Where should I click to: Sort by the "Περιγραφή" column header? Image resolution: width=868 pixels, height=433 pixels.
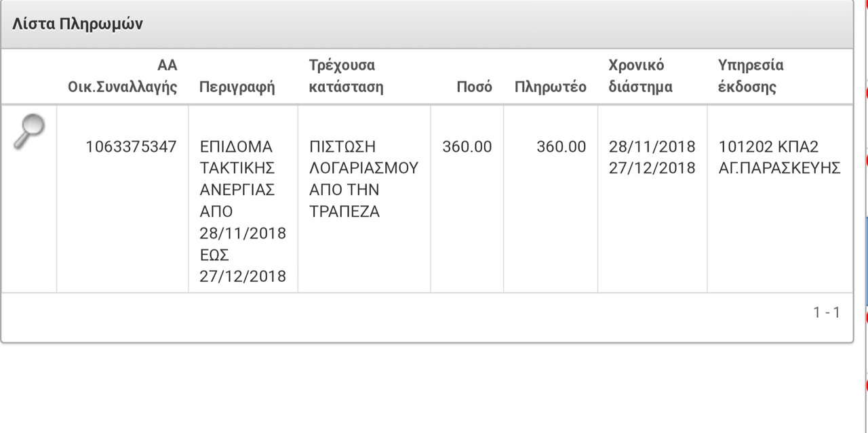click(237, 87)
